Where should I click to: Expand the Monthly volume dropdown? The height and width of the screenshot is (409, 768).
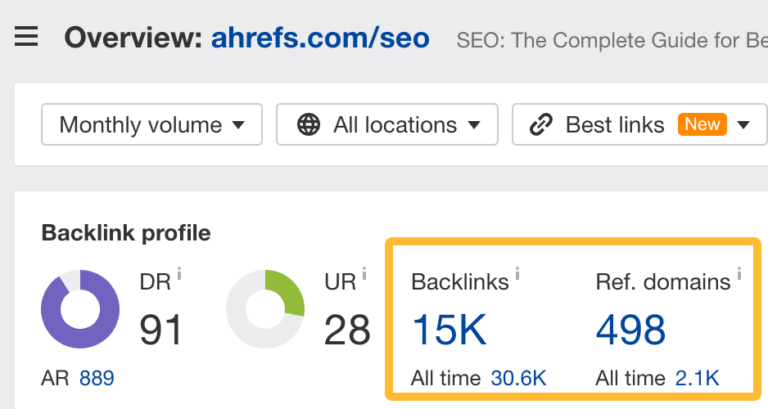pos(152,124)
